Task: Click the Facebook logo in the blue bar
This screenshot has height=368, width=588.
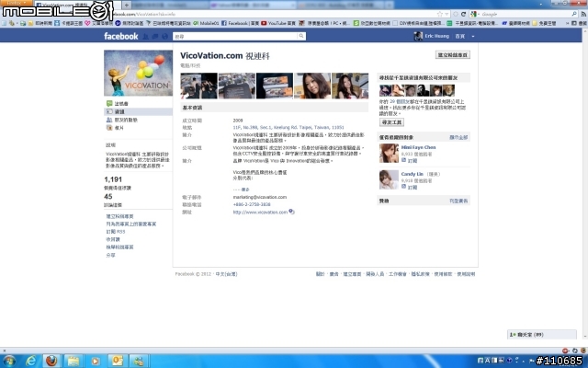Action: 120,37
